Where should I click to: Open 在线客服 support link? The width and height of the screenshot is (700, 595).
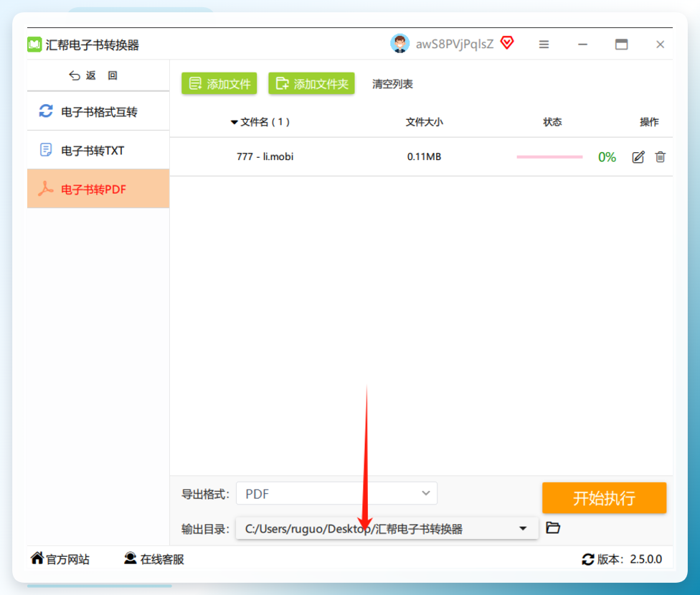coord(154,559)
